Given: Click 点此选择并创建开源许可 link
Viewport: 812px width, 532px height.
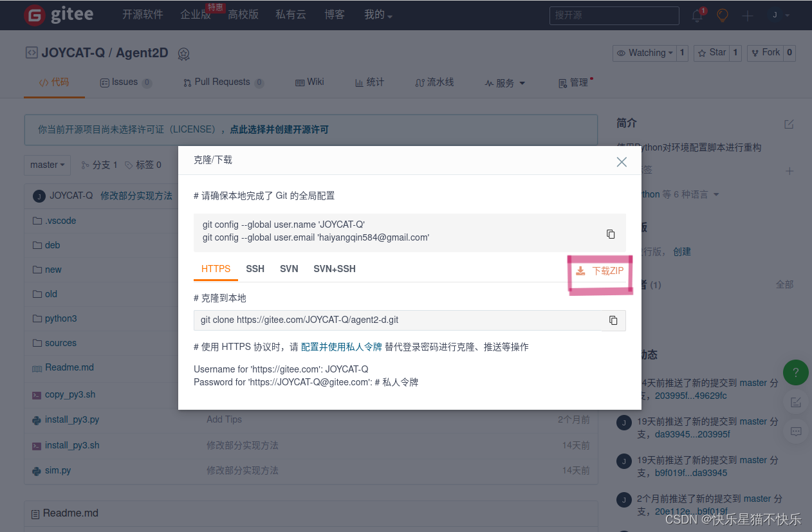Looking at the screenshot, I should (x=279, y=129).
